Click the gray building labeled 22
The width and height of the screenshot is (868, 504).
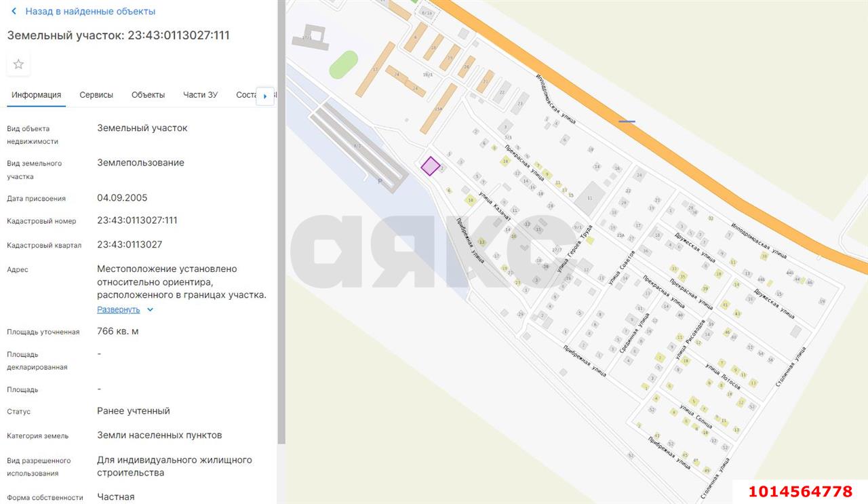pyautogui.click(x=502, y=92)
